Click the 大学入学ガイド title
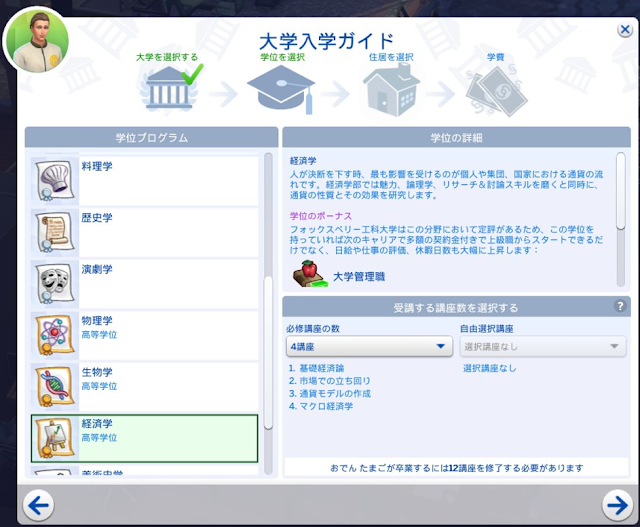 [327, 40]
